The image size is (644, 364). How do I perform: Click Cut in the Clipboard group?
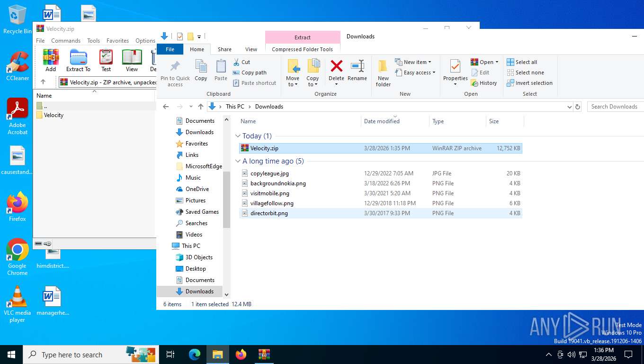pos(241,62)
